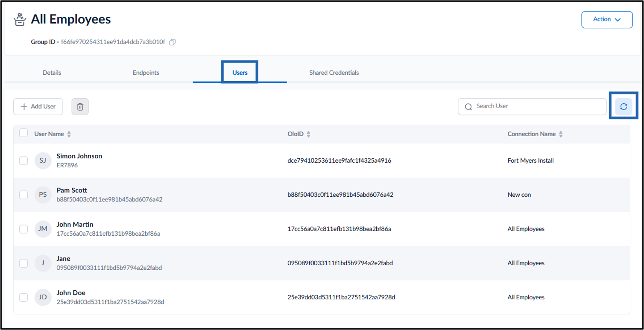Click the name Simon Johnson
The image size is (644, 330).
coord(79,156)
